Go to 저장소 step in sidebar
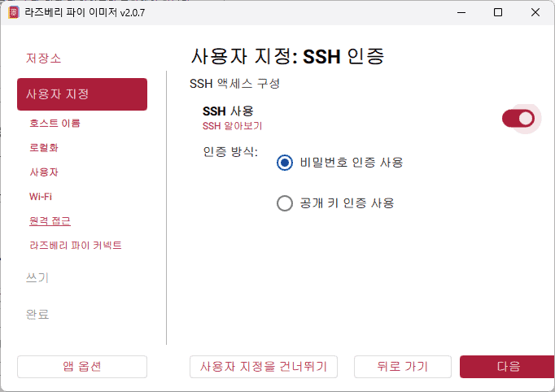This screenshot has width=555, height=392. 43,59
